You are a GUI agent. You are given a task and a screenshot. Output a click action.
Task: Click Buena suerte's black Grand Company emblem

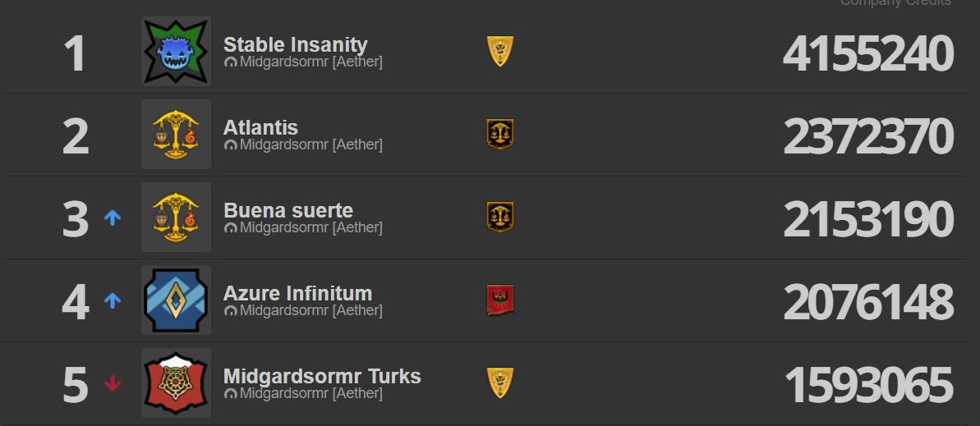click(x=500, y=218)
